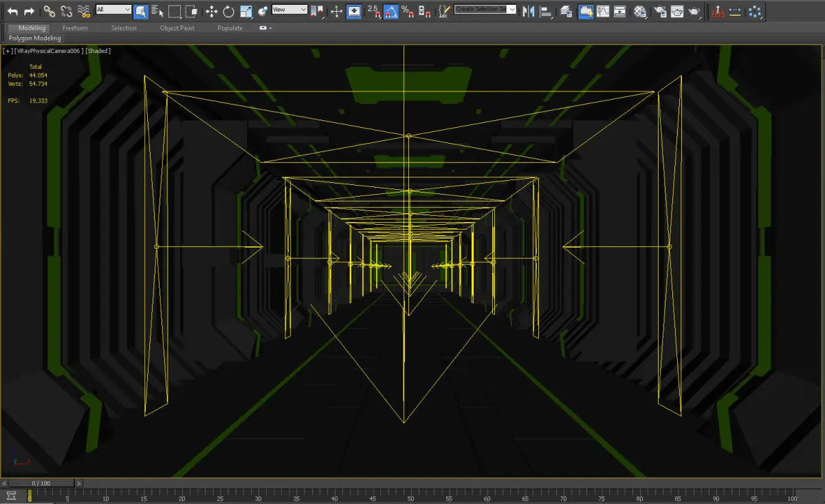Click next frame arrow on time slider
The height and width of the screenshot is (504, 825).
coord(80,484)
